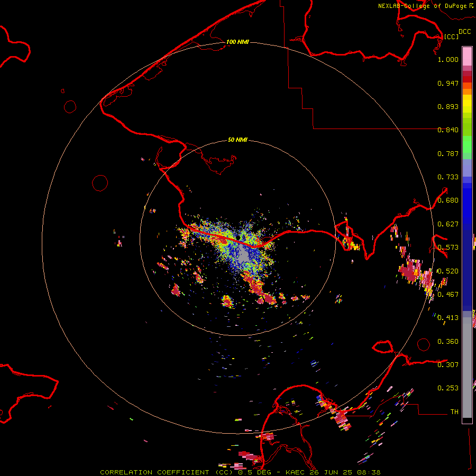
Task: Pick the gray segment of the color bar
Action: (x=467, y=368)
